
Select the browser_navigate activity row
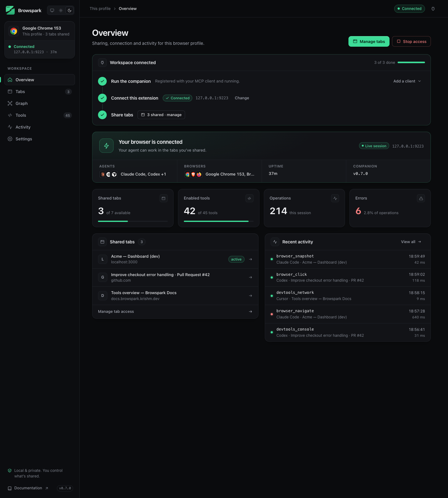tap(348, 314)
